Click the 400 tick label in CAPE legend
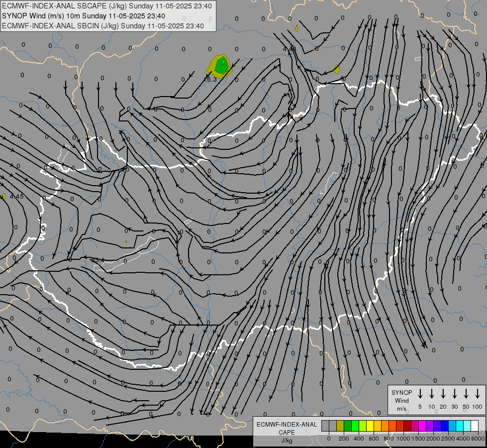 [x=359, y=439]
